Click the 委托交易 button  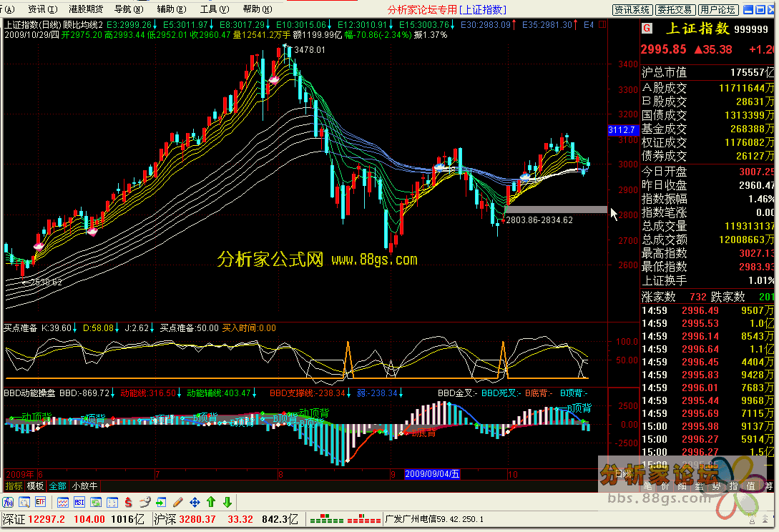coord(675,9)
